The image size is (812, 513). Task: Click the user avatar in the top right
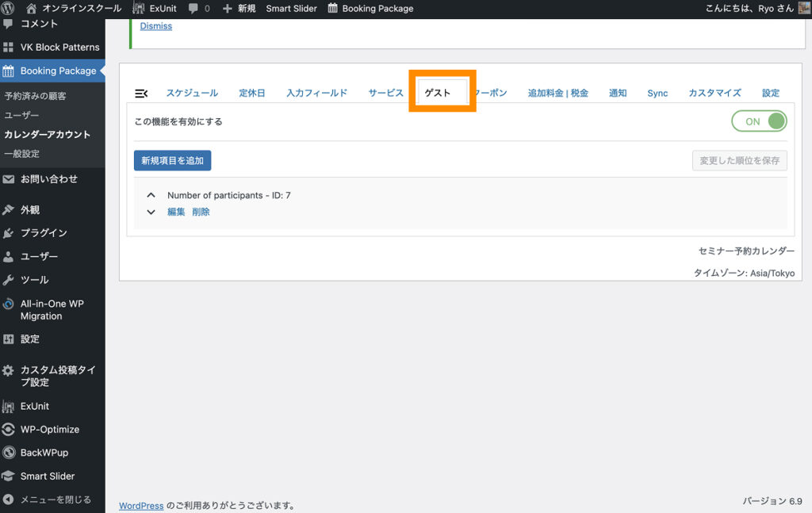(803, 8)
